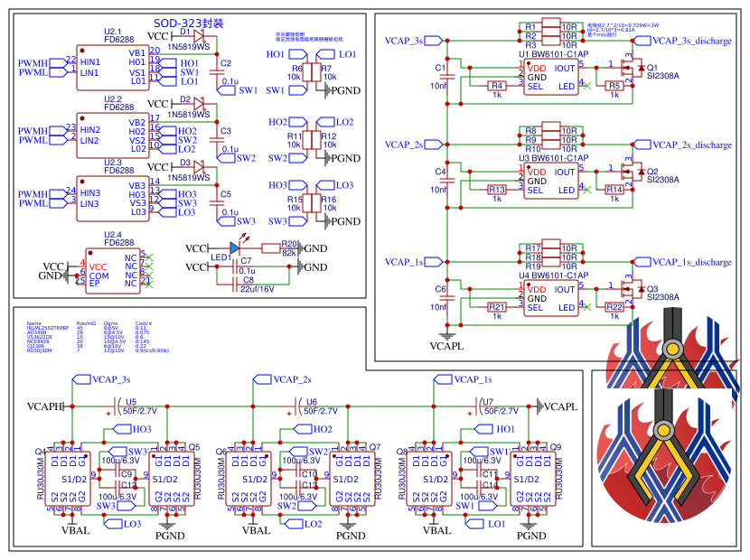The image size is (750, 560).
Task: Click the U1 BW6101-C1AP chip body
Action: (551, 77)
